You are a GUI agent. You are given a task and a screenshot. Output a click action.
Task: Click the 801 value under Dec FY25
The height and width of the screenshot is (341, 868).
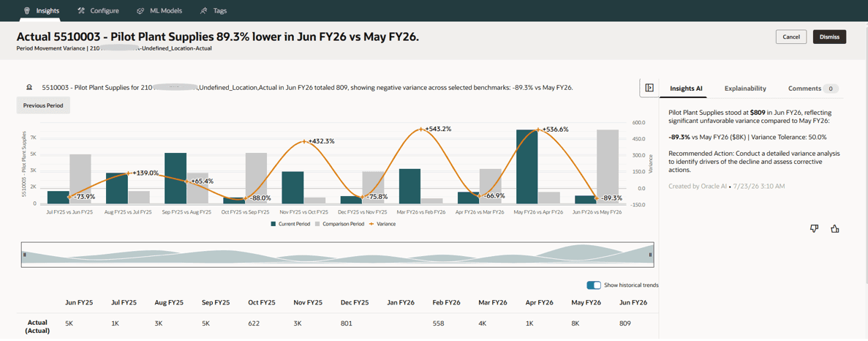pos(346,323)
